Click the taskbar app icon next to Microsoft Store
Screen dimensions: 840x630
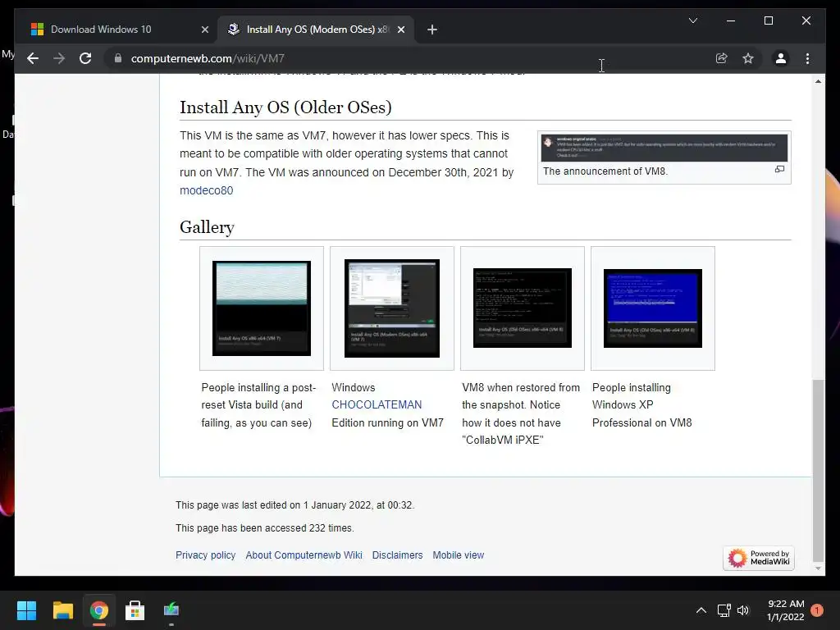coord(171,610)
